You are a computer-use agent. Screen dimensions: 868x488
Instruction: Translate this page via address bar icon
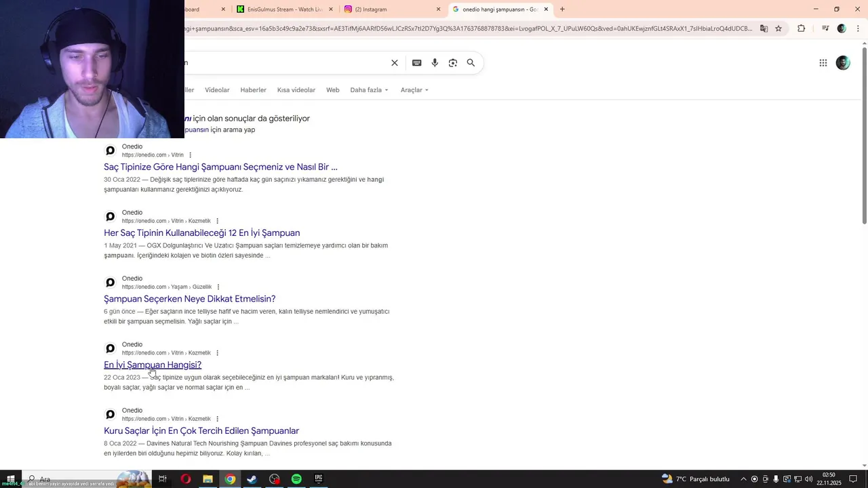coord(764,28)
